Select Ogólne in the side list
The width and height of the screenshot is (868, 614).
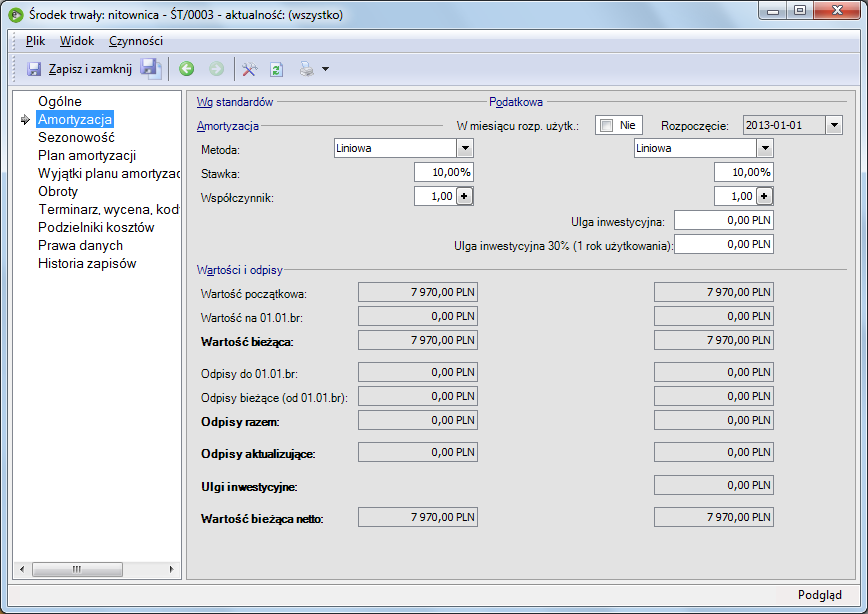[60, 101]
